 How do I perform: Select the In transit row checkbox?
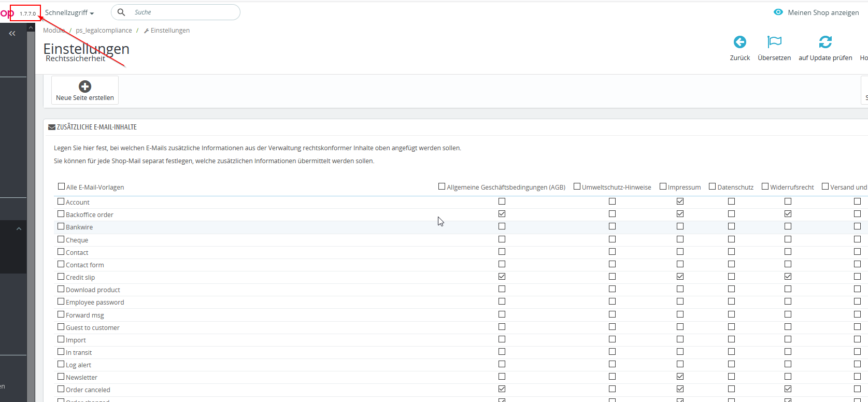(x=61, y=352)
